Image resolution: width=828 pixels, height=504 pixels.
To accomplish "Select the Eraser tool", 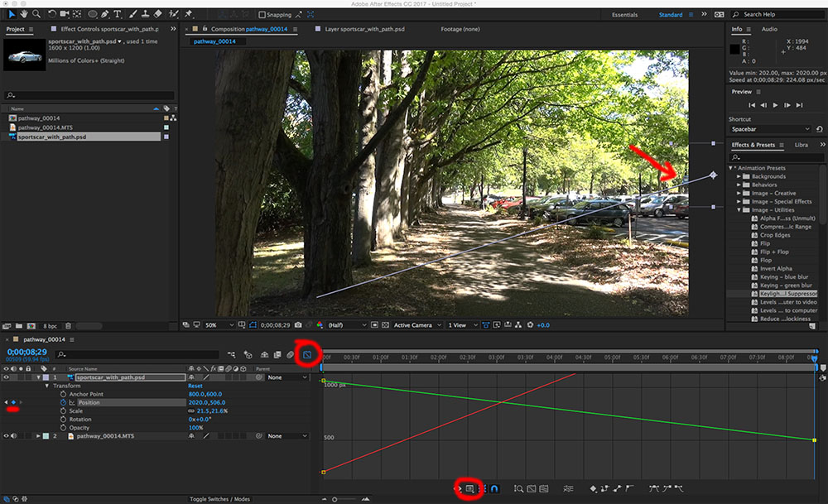I will pos(156,14).
